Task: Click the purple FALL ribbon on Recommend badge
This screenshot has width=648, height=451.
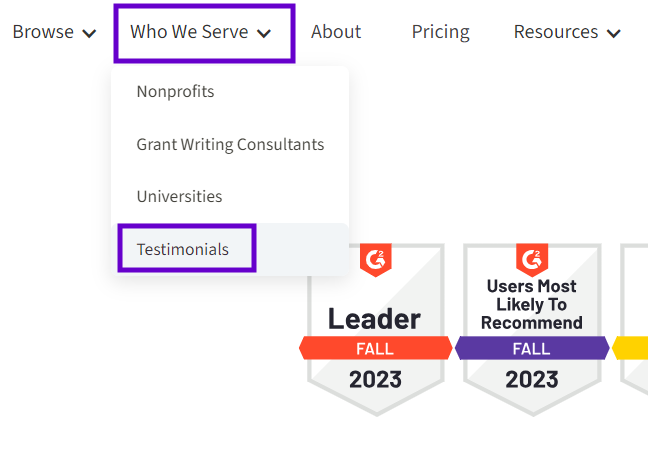Action: [x=531, y=348]
